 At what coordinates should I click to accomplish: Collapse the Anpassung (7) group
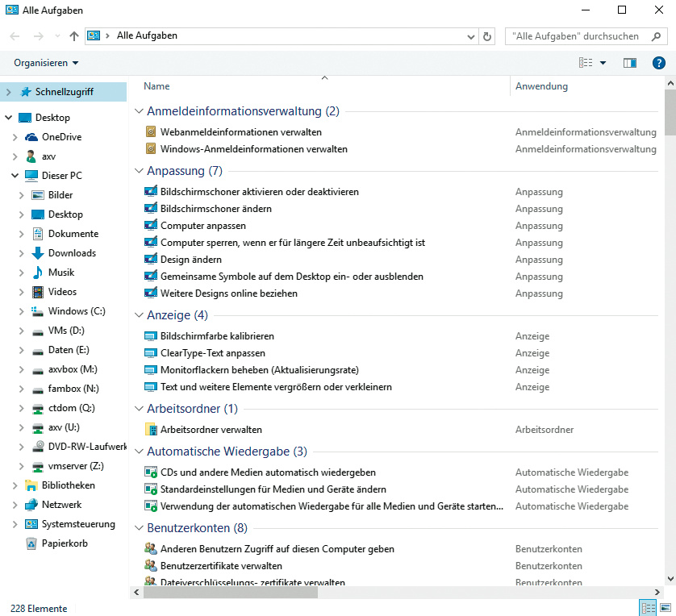coord(139,171)
